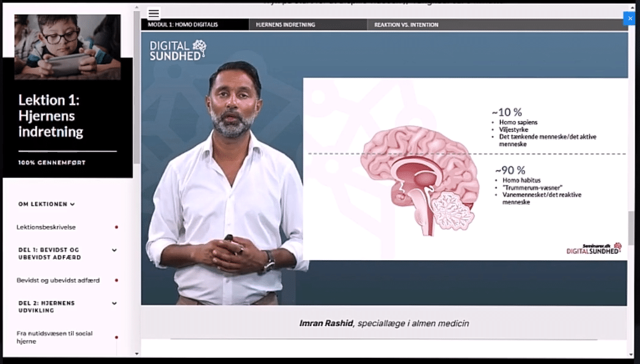Open the hamburger menu above the video
640x364 pixels.
click(154, 13)
